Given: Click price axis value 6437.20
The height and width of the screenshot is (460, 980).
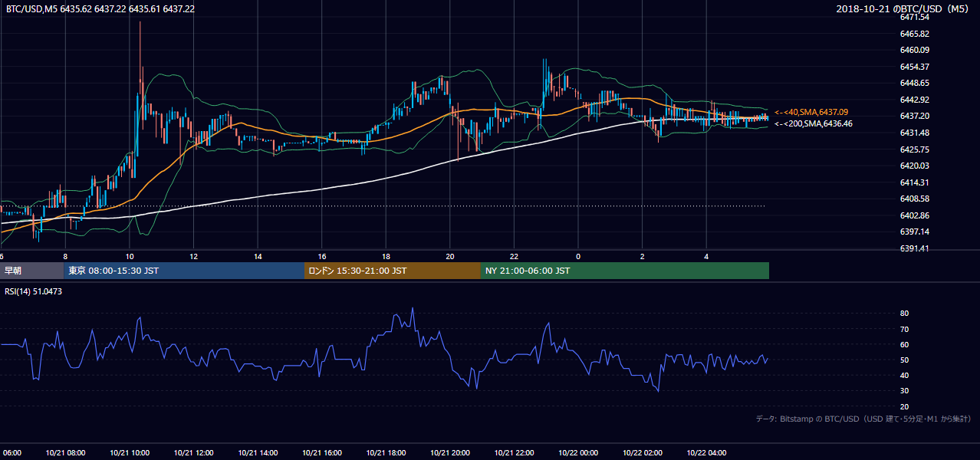Looking at the screenshot, I should [x=915, y=116].
